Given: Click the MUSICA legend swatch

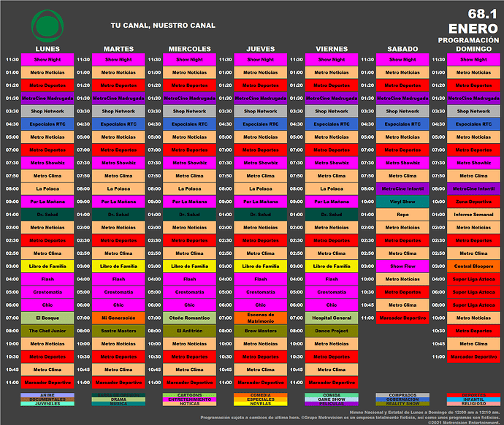Looking at the screenshot, I should click(118, 404).
